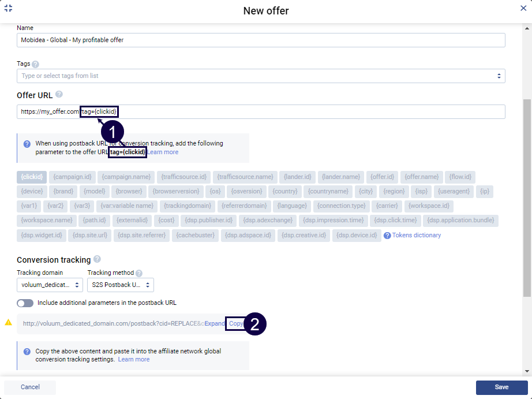
Task: Open the Tags help icon
Action: (x=35, y=64)
